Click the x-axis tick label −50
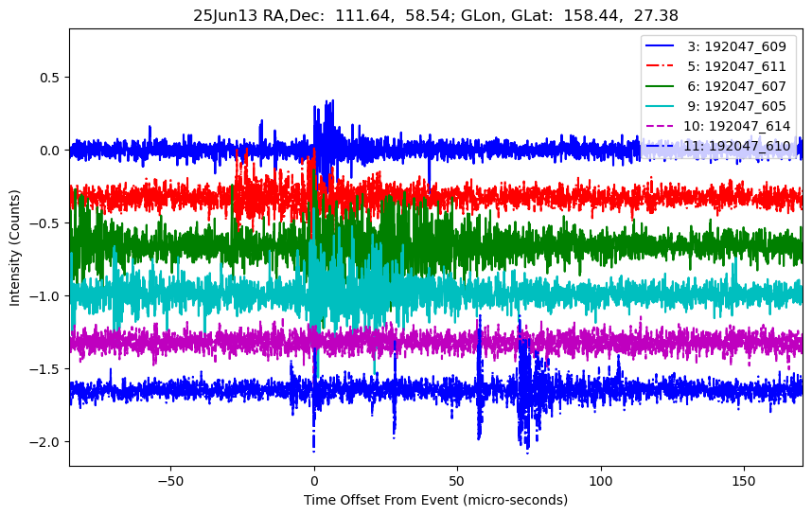 point(170,479)
